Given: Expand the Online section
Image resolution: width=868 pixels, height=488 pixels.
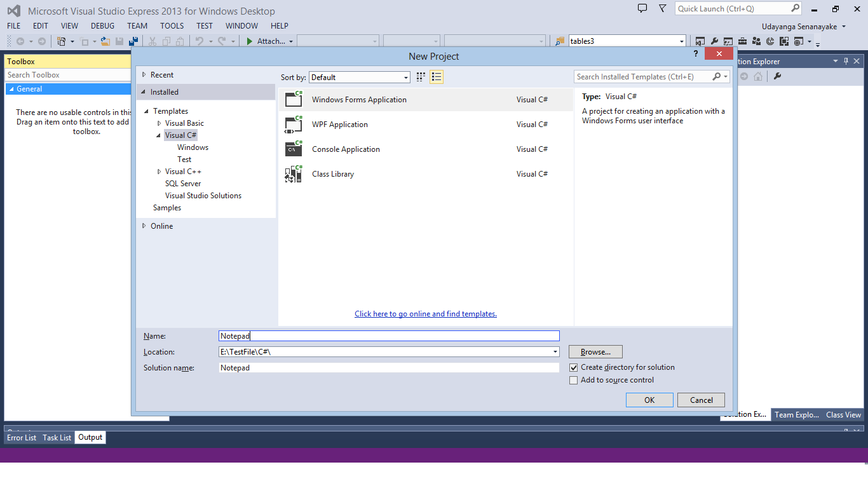Looking at the screenshot, I should point(144,226).
